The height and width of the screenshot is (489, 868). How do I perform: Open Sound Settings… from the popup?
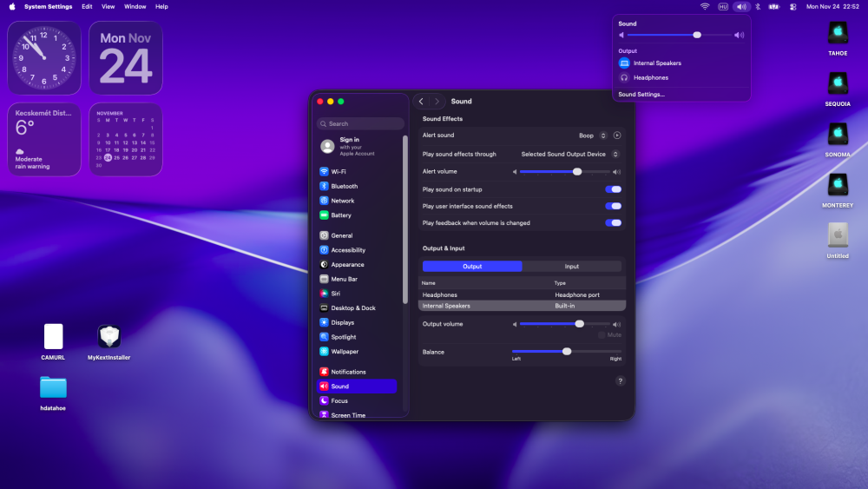(x=641, y=94)
